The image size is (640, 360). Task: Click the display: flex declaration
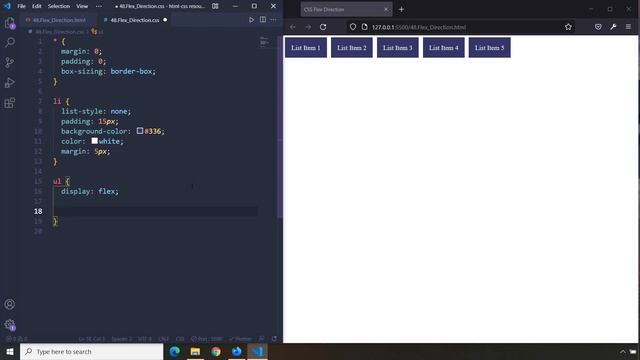pyautogui.click(x=90, y=191)
